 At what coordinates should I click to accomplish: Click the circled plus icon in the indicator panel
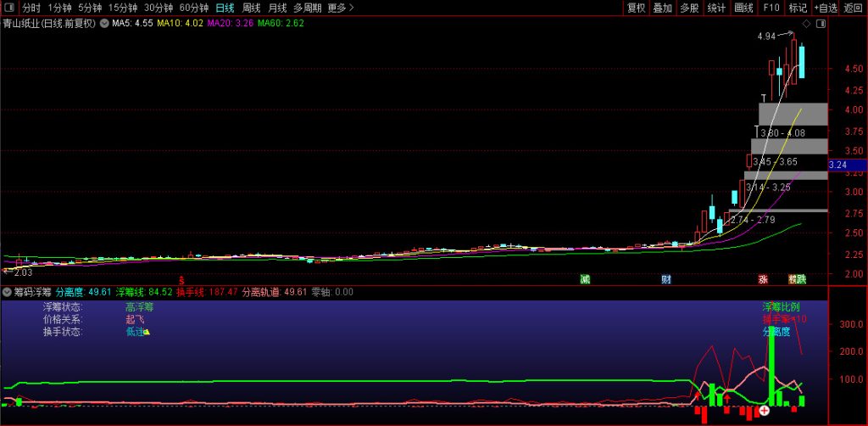pos(764,411)
